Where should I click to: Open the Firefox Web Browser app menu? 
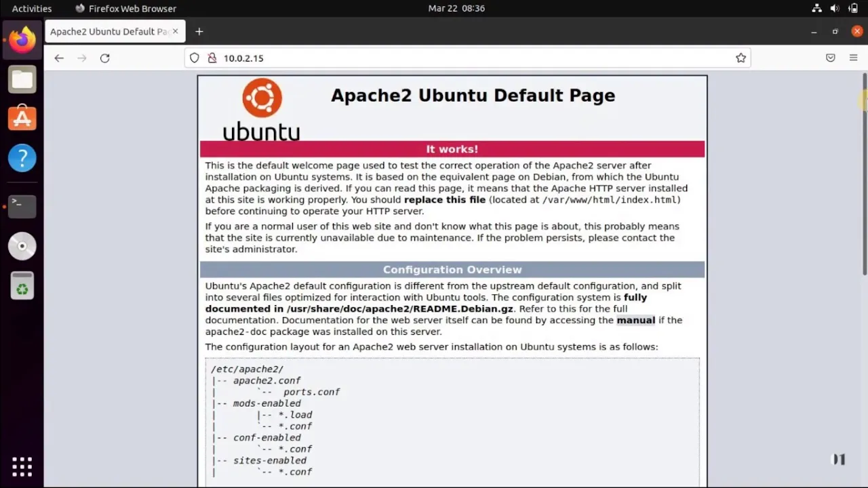click(125, 8)
